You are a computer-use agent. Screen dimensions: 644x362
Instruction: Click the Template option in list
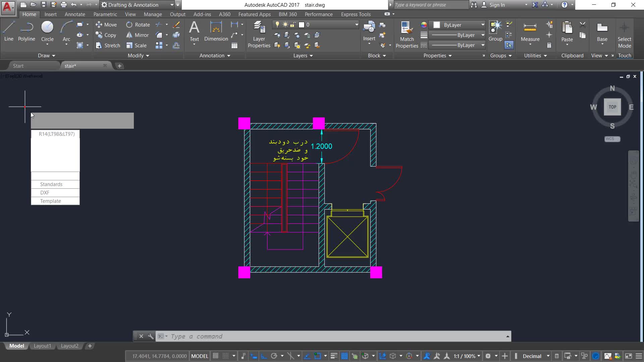[x=51, y=201]
